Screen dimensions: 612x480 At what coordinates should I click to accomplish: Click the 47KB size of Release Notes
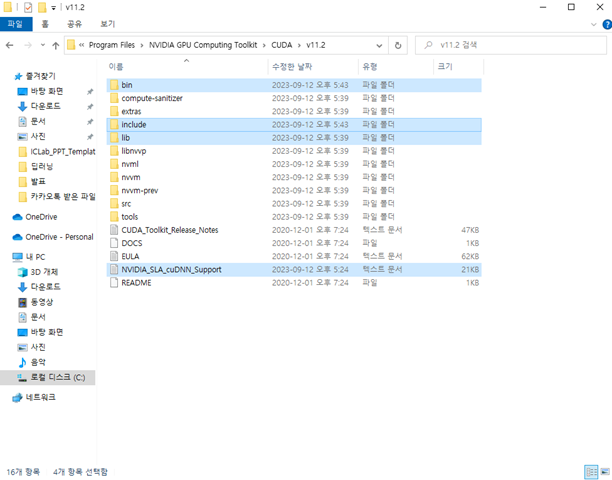coord(470,230)
